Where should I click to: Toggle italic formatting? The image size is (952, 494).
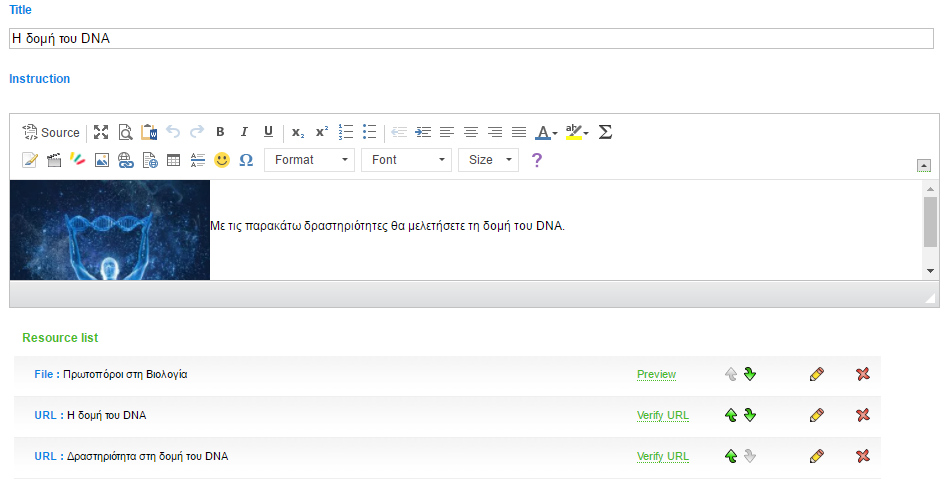tap(244, 132)
